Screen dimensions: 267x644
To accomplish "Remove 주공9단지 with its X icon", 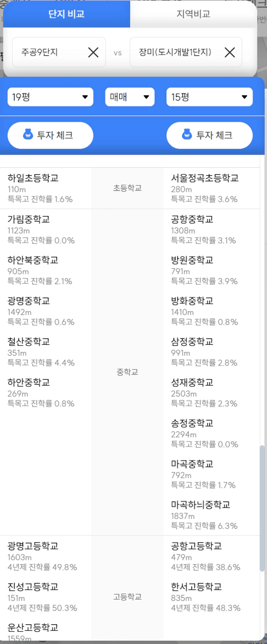I will 93,52.
